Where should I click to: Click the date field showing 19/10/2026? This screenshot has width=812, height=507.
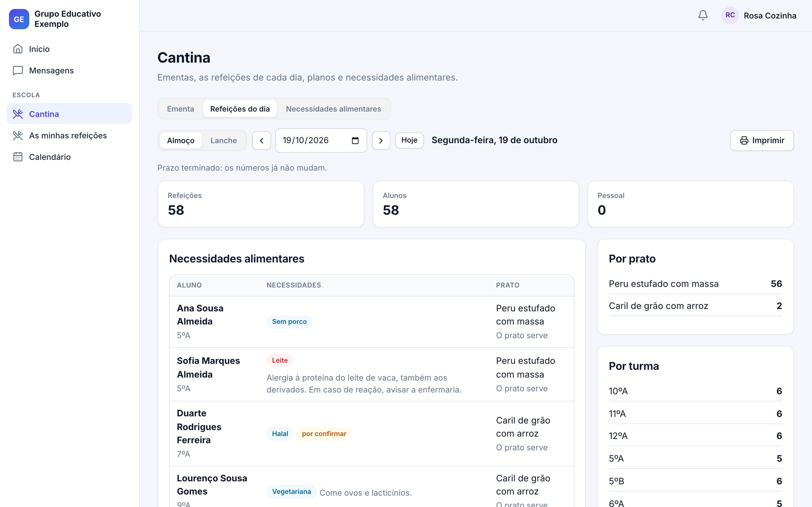[x=321, y=140]
